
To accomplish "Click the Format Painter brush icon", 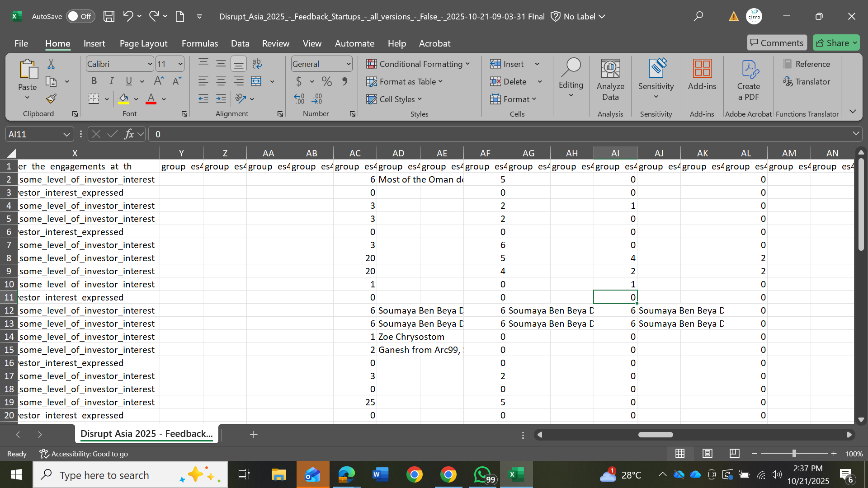I will pyautogui.click(x=51, y=99).
